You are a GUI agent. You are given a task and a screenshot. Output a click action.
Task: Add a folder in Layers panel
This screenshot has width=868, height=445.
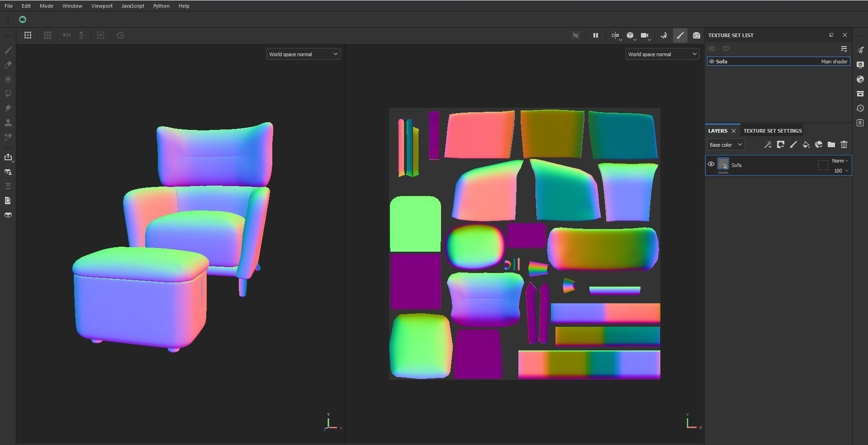click(831, 145)
